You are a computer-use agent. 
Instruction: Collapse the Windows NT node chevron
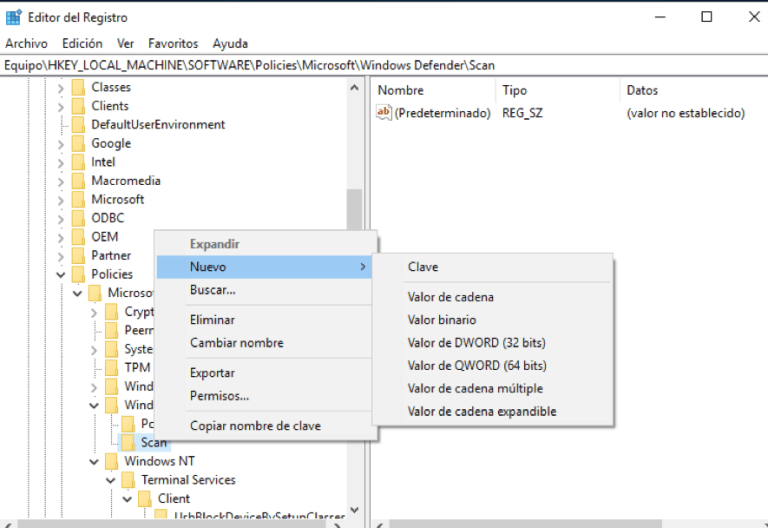coord(94,462)
